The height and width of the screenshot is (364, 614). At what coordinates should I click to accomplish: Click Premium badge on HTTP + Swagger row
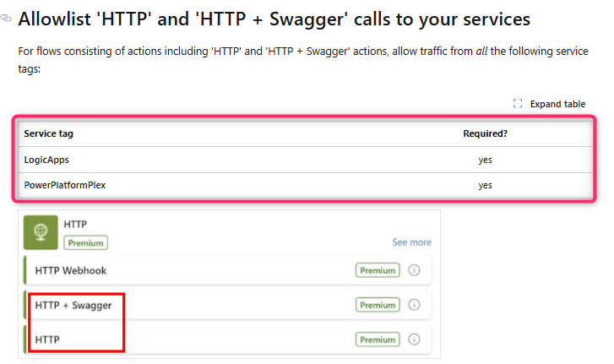377,305
